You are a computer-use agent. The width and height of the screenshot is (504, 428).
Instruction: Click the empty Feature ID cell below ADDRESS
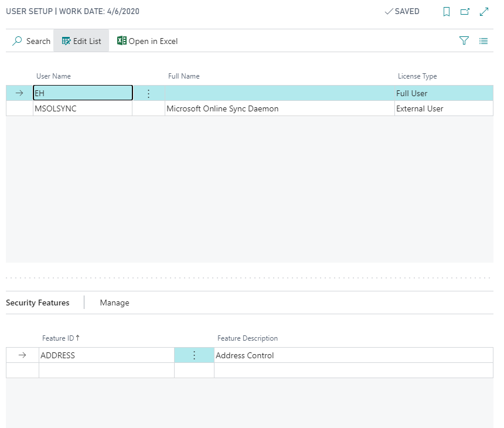107,371
